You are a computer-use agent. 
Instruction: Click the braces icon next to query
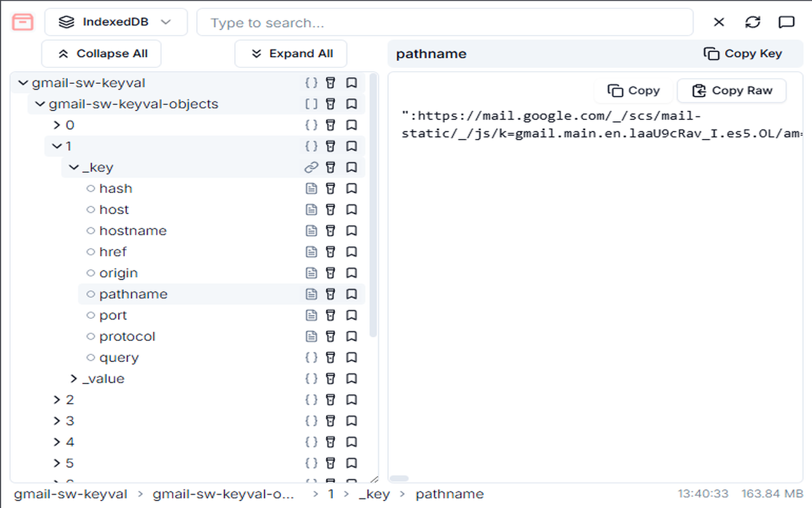point(311,357)
